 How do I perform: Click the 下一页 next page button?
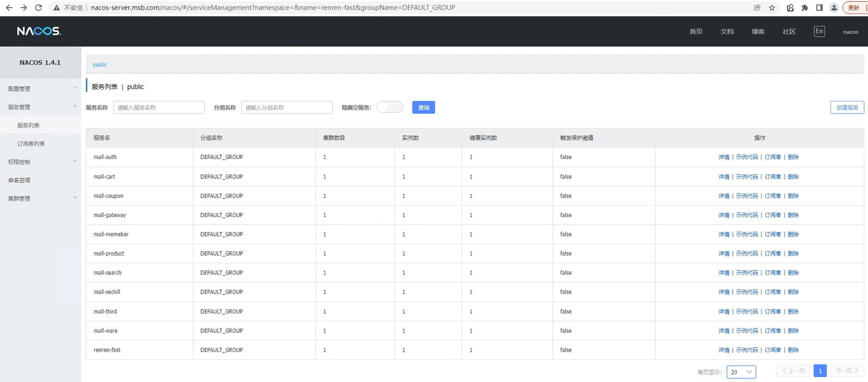(x=847, y=371)
